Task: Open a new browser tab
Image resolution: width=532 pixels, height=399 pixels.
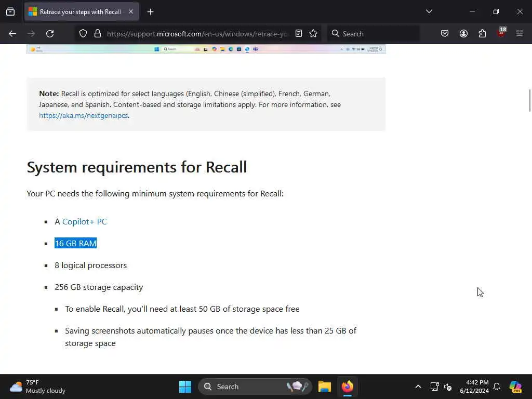Action: click(x=150, y=12)
